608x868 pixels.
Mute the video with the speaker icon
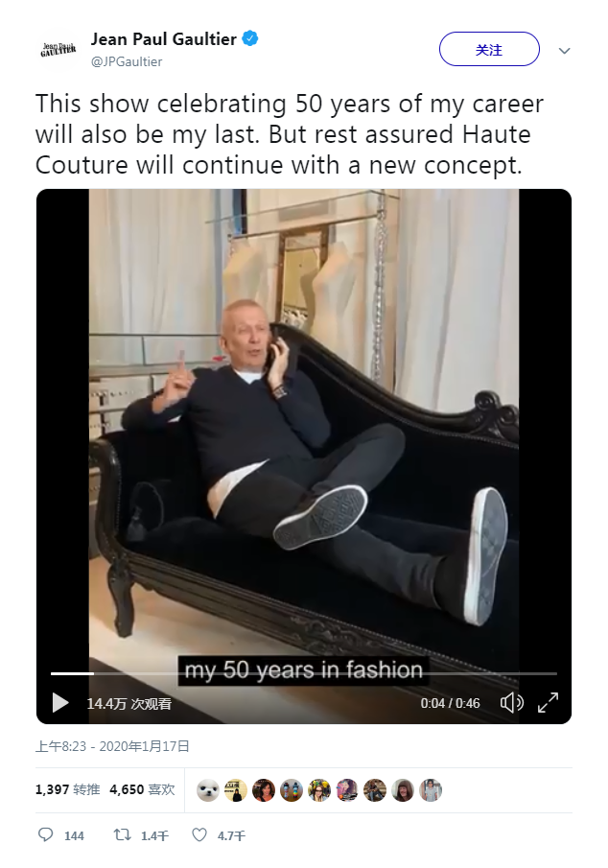512,703
